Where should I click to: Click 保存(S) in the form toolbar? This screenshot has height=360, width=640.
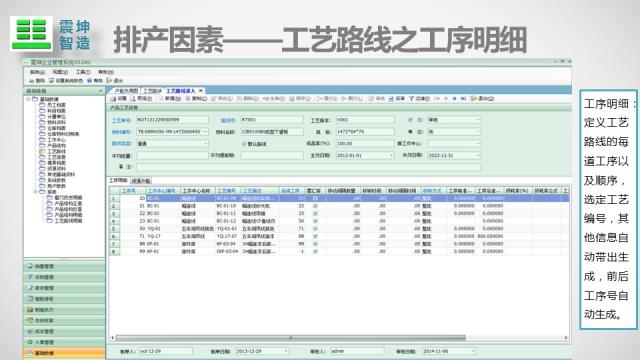coord(300,99)
